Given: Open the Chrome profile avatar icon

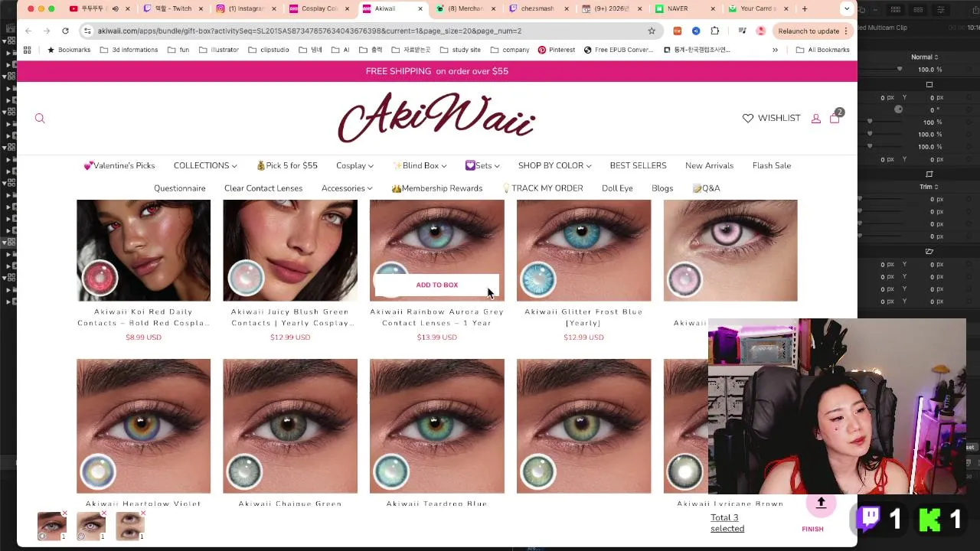Looking at the screenshot, I should [760, 31].
